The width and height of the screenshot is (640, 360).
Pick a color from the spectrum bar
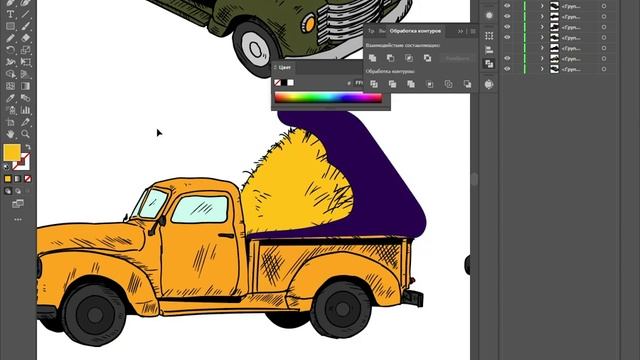[328, 97]
